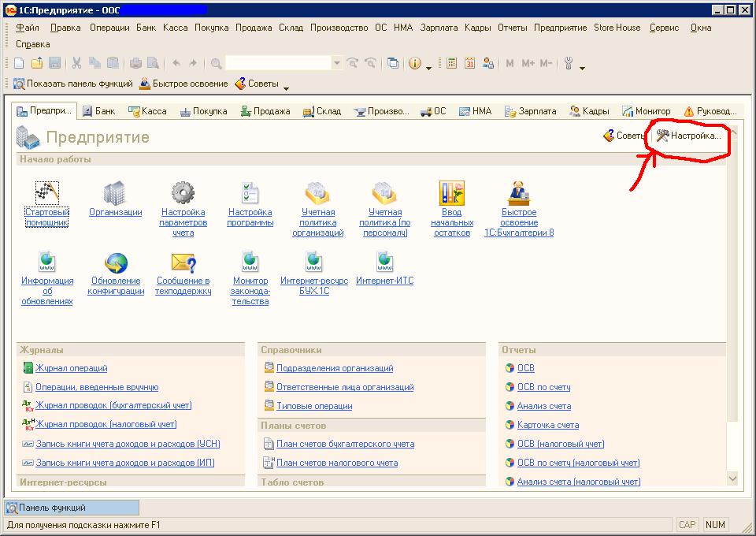The image size is (756, 536).
Task: Open the Файл menu
Action: [28, 28]
